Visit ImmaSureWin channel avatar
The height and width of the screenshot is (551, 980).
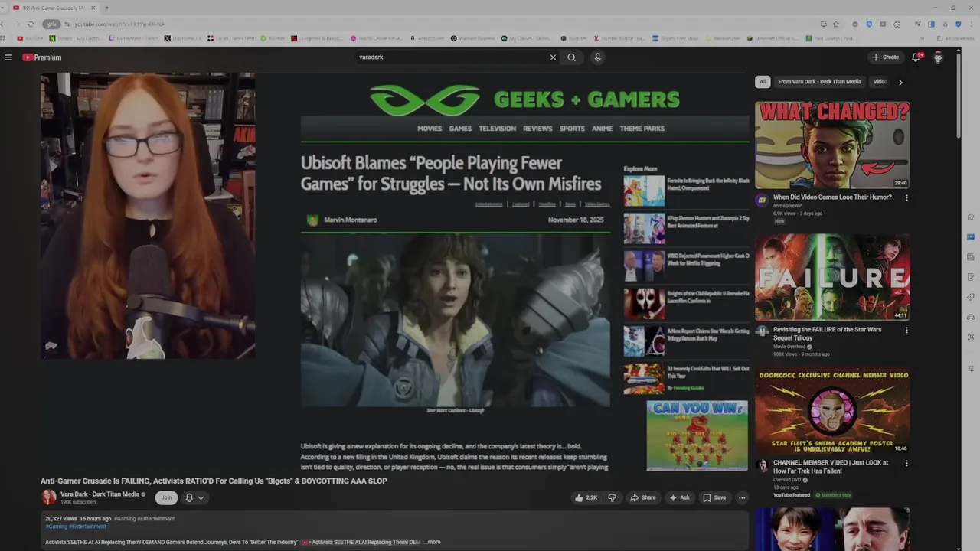pyautogui.click(x=762, y=201)
